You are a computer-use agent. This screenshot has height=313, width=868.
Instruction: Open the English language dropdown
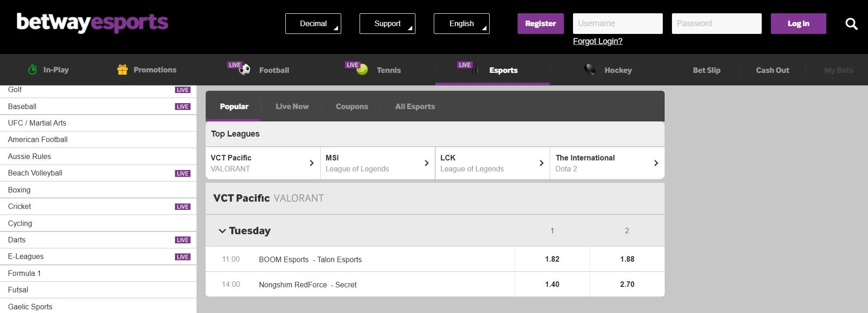click(461, 23)
